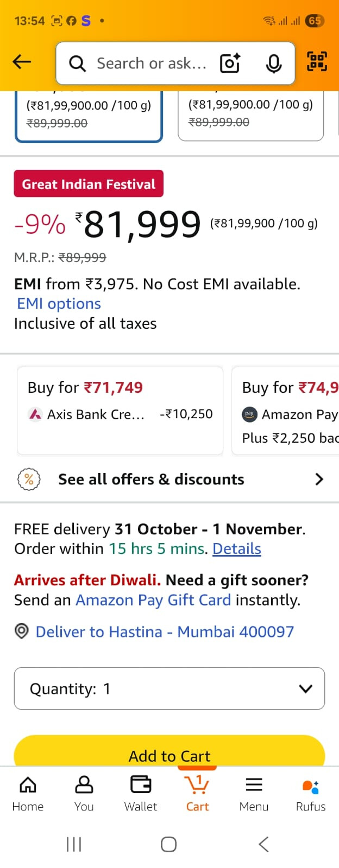Tap the microphone voice search icon
The width and height of the screenshot is (339, 868).
pos(274,63)
